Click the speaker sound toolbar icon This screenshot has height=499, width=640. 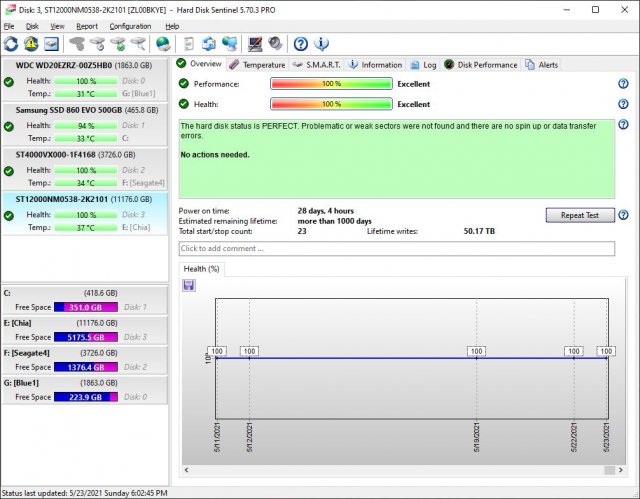pyautogui.click(x=275, y=44)
